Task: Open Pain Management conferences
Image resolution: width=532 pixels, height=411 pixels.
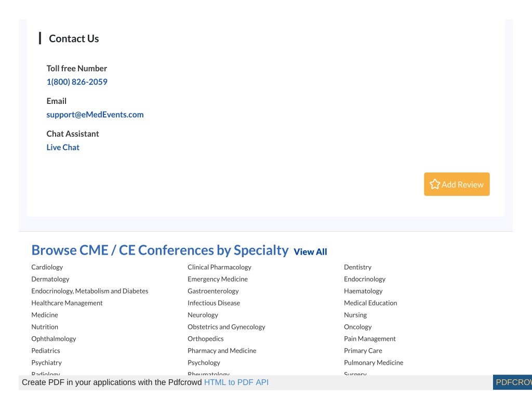Action: (x=370, y=339)
